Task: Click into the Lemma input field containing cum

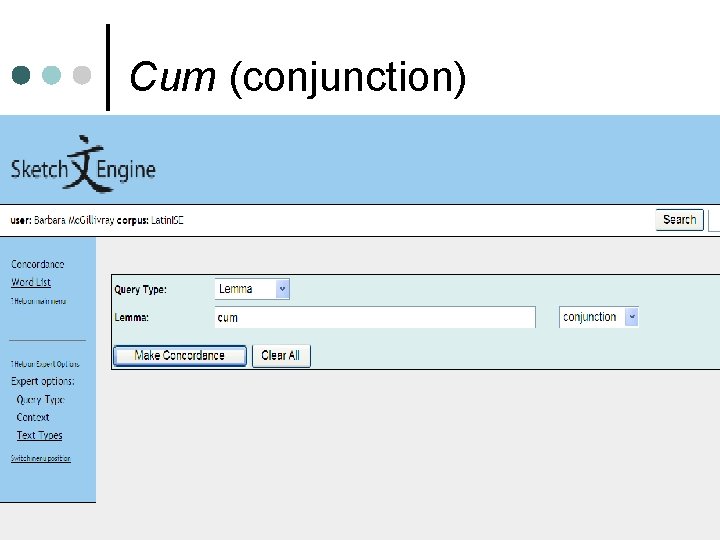Action: (375, 317)
